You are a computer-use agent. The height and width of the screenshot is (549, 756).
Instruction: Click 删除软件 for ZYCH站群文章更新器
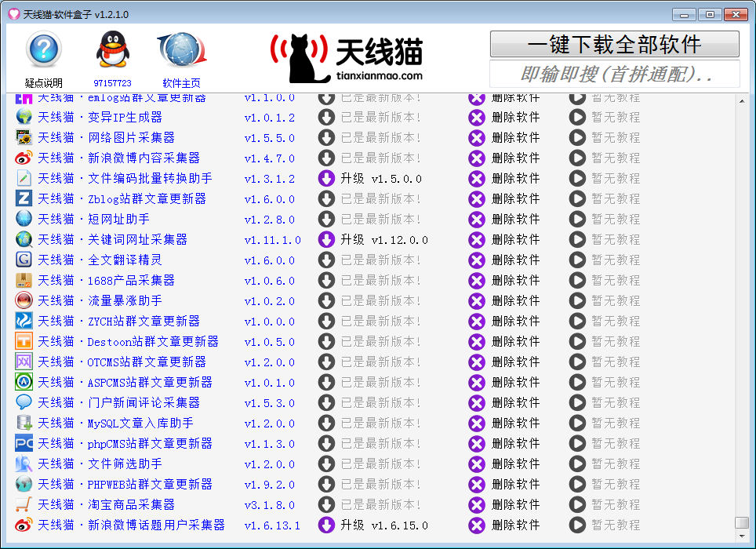point(515,321)
